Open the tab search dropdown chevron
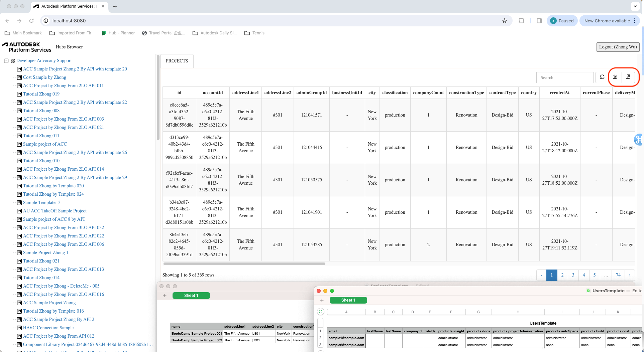The width and height of the screenshot is (644, 352). (x=635, y=6)
